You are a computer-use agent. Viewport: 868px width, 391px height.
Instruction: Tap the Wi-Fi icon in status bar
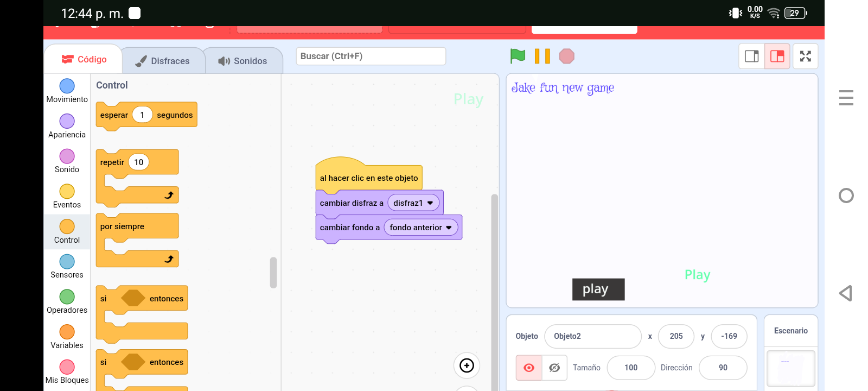(774, 13)
